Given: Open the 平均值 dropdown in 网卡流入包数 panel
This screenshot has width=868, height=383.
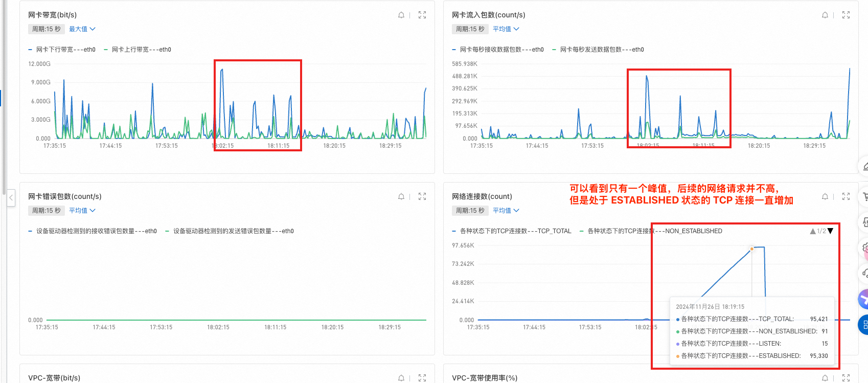Looking at the screenshot, I should pyautogui.click(x=506, y=29).
